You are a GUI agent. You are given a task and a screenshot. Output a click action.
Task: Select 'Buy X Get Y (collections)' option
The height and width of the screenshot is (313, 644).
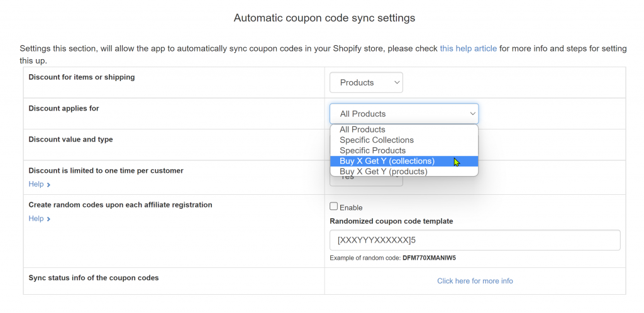387,162
